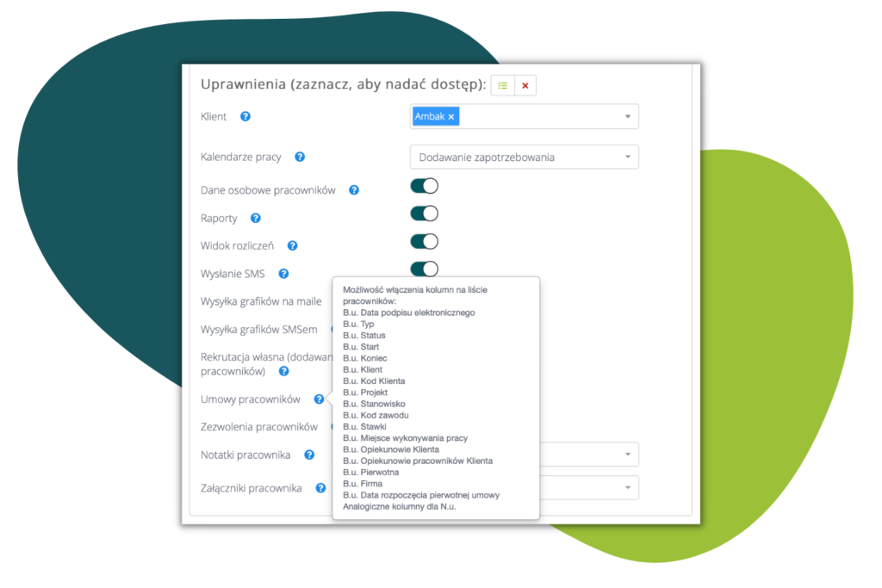Disable the Dane osobowe pracowników toggle
Image resolution: width=882 pixels, height=588 pixels.
coord(424,186)
